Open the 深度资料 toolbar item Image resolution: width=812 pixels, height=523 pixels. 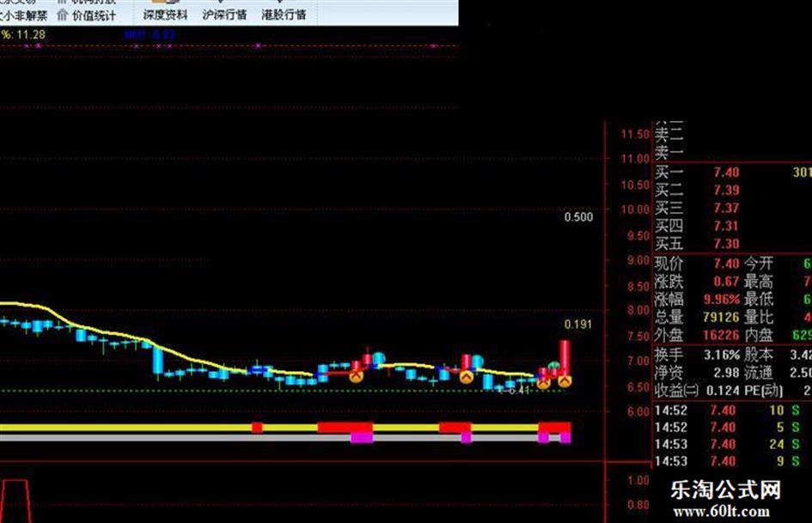(x=165, y=15)
